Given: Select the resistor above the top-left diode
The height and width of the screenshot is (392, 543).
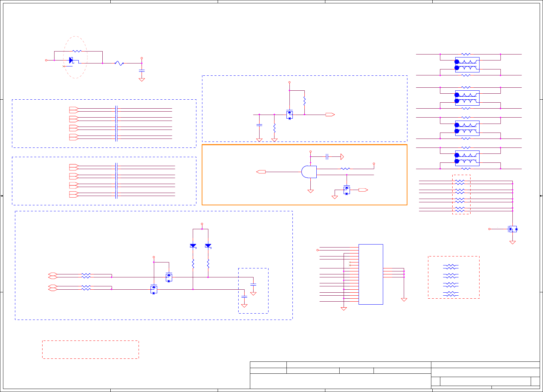Looking at the screenshot, I should (x=77, y=51).
